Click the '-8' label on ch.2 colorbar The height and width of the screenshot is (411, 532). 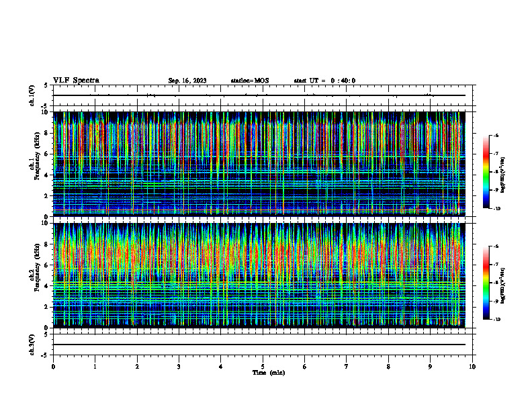tap(496, 283)
